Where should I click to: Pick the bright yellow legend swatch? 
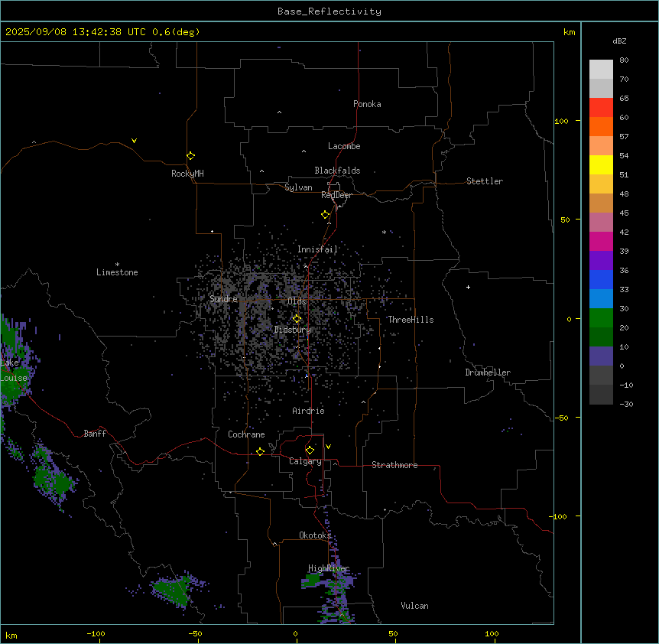point(601,164)
